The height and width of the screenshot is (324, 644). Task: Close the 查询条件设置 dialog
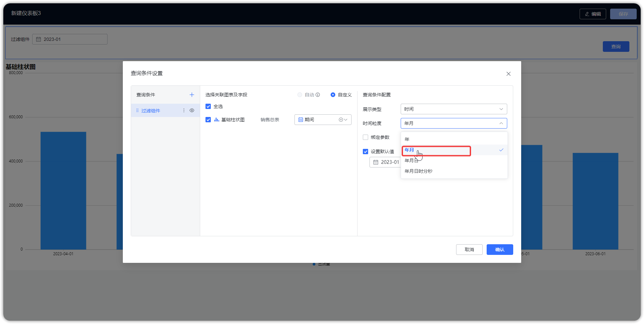pos(508,74)
